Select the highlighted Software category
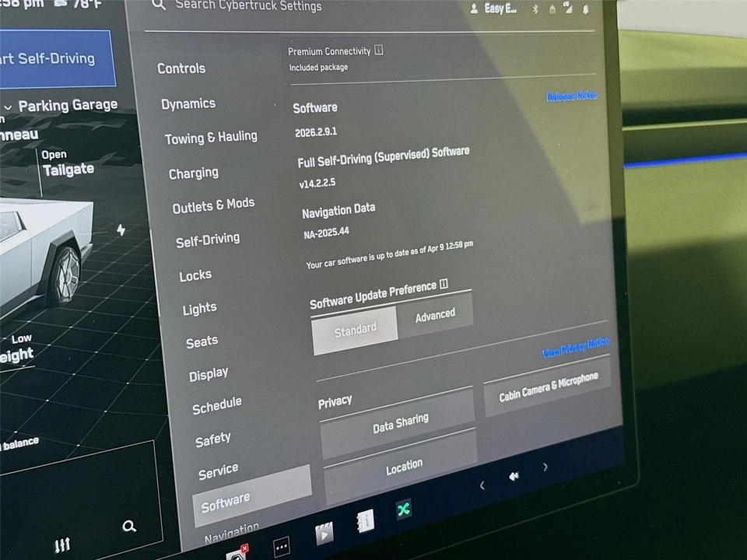This screenshot has width=747, height=560. pyautogui.click(x=252, y=495)
